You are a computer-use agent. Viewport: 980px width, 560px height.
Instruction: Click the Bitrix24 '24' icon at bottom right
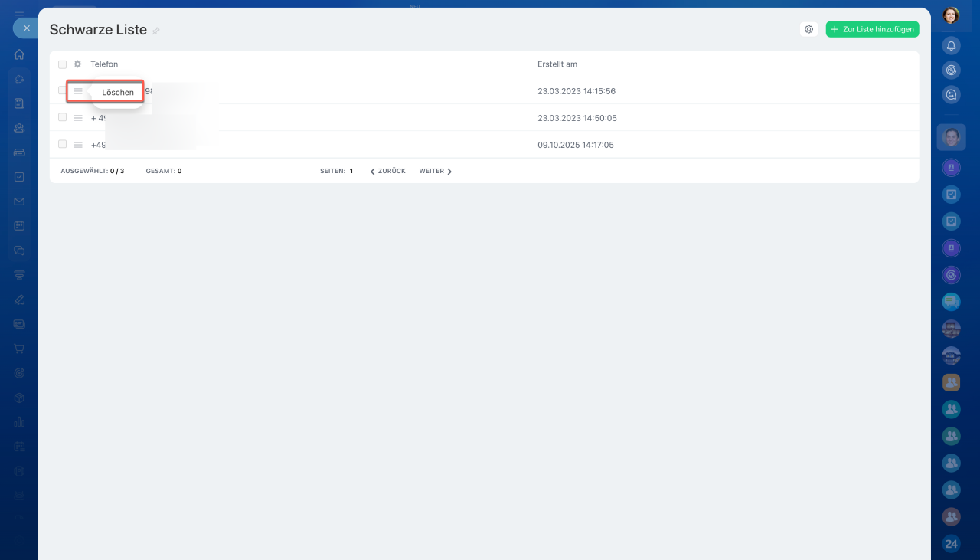[951, 544]
